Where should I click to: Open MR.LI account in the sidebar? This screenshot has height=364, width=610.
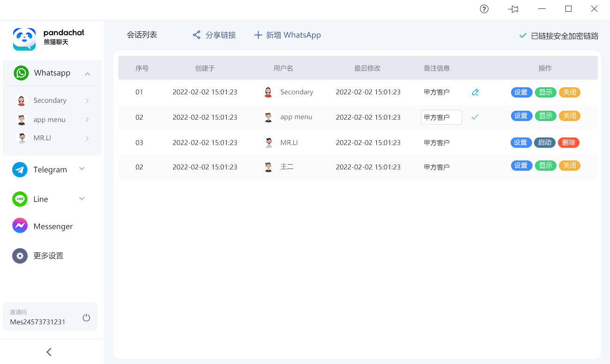coord(42,138)
